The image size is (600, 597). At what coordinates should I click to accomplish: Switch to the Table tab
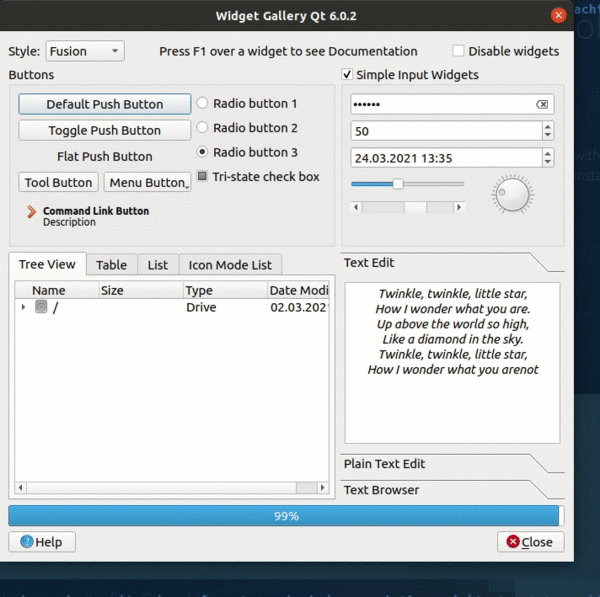[x=111, y=265]
